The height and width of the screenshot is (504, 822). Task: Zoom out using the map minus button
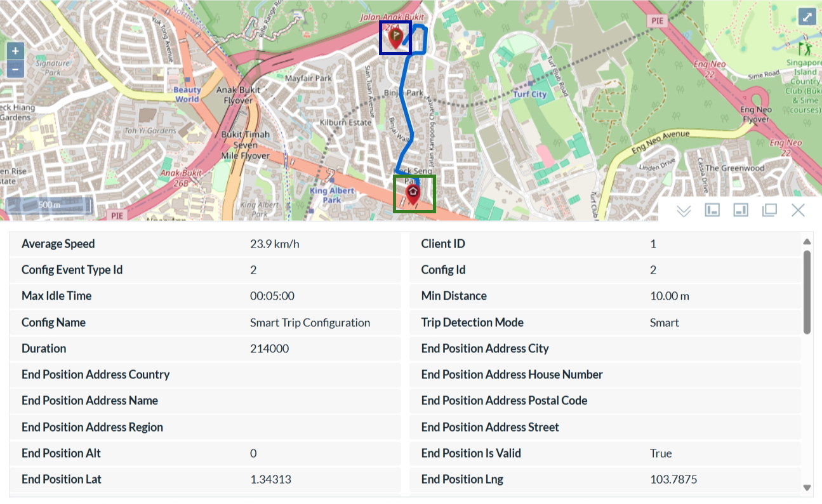tap(15, 69)
